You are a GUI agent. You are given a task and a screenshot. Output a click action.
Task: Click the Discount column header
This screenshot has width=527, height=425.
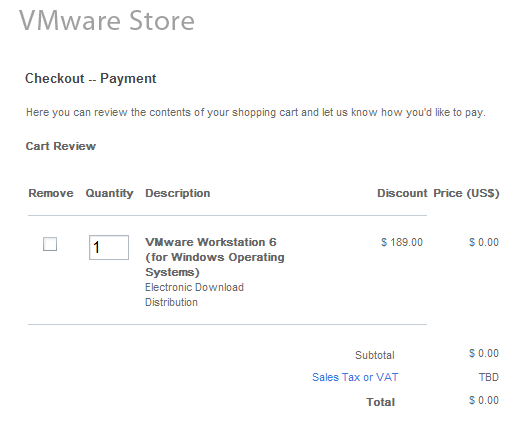402,193
